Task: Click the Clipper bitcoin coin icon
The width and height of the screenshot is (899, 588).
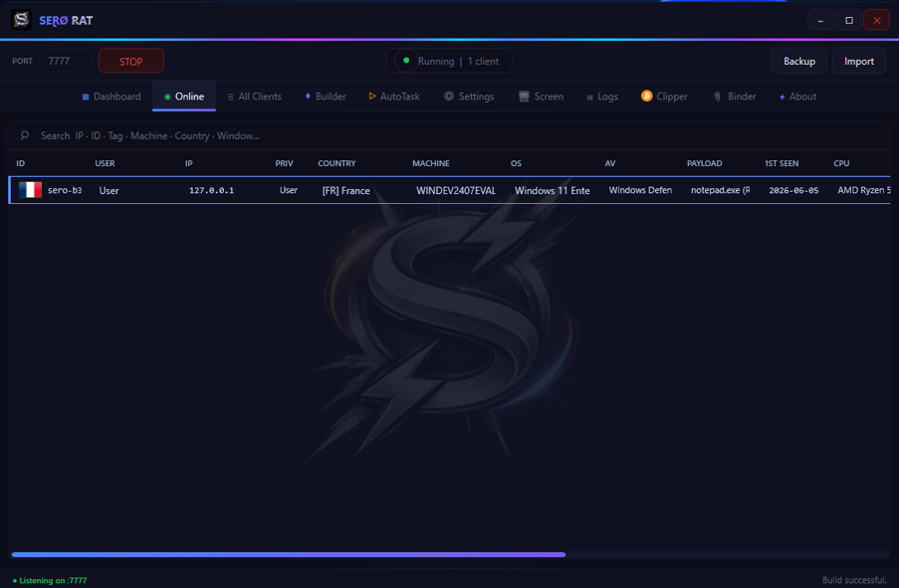Action: pyautogui.click(x=647, y=97)
